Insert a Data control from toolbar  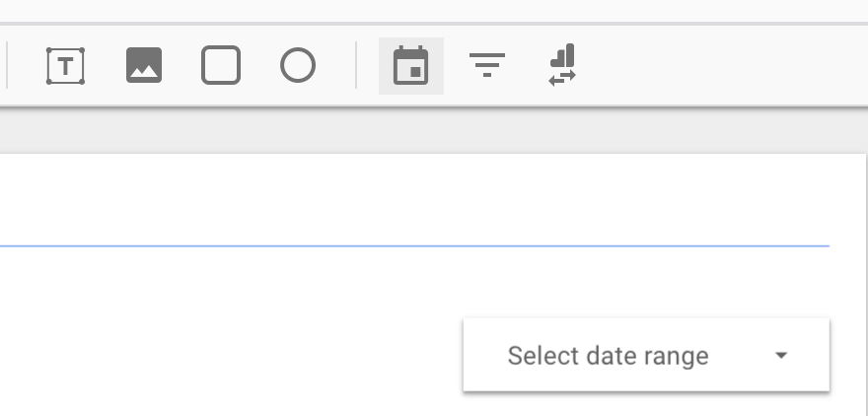pos(562,65)
